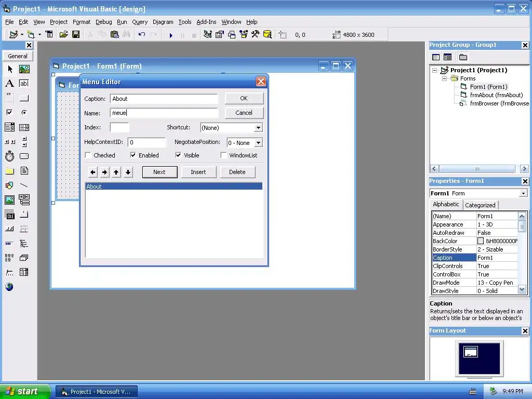Switch to the Alphabetic tab
This screenshot has height=399, width=532.
pos(446,204)
